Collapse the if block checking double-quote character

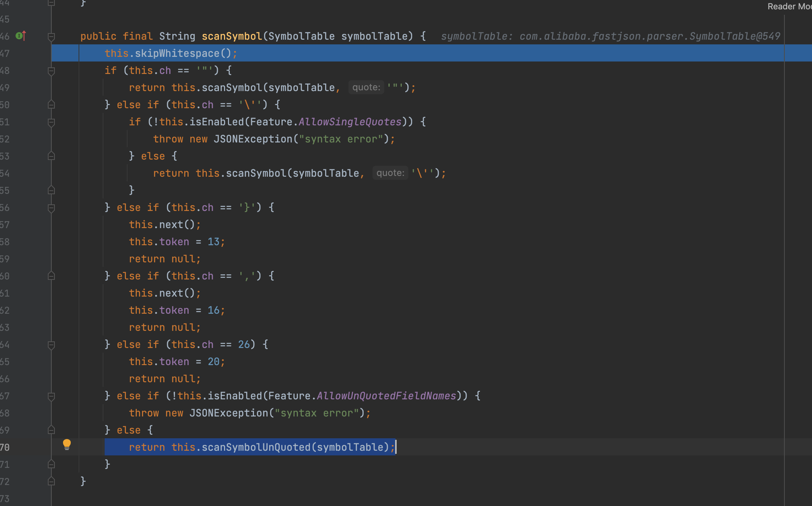(51, 71)
